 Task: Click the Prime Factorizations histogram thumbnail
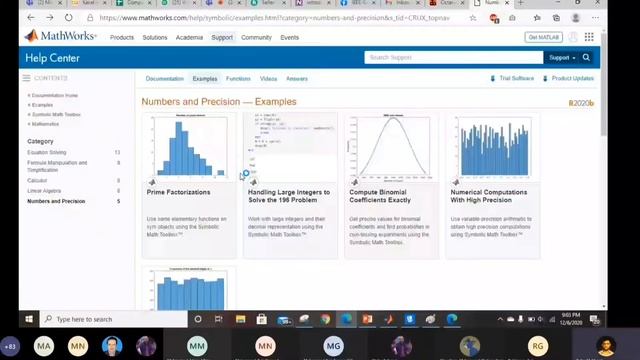tap(189, 146)
